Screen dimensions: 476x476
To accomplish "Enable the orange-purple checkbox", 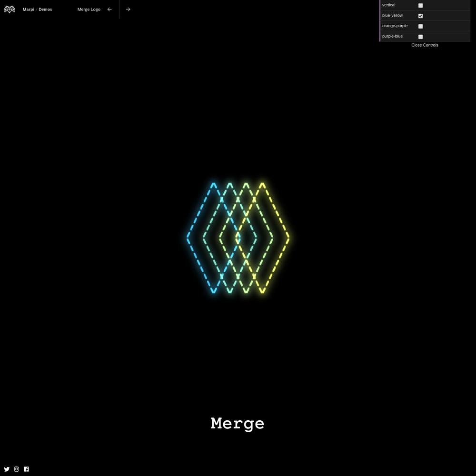I will tap(420, 26).
